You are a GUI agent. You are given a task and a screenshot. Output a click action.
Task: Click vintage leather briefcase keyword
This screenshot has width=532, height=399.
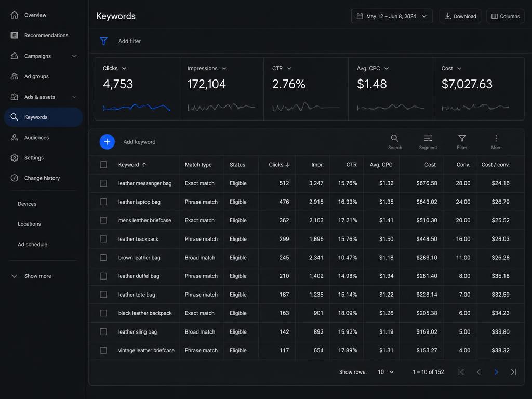(x=146, y=350)
